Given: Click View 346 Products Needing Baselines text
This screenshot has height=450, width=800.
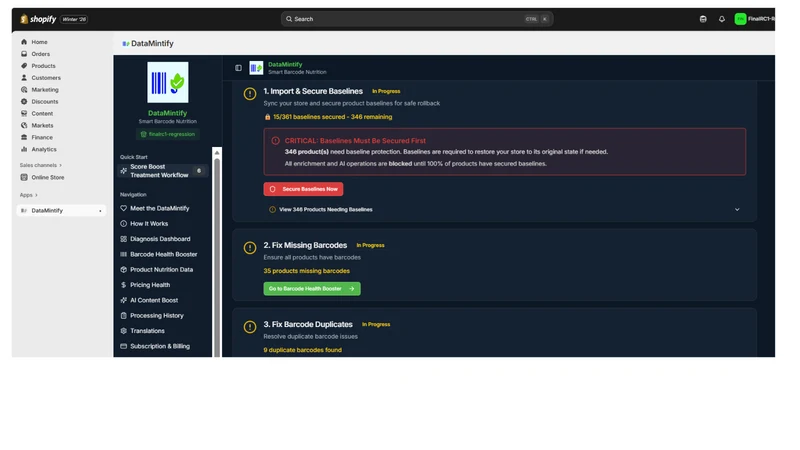Looking at the screenshot, I should pos(326,210).
